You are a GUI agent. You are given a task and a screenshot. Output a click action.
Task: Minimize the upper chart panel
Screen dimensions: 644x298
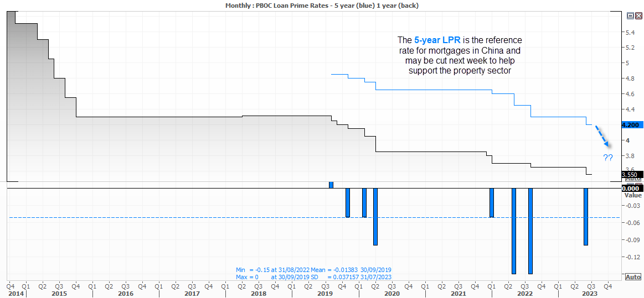[630, 16]
